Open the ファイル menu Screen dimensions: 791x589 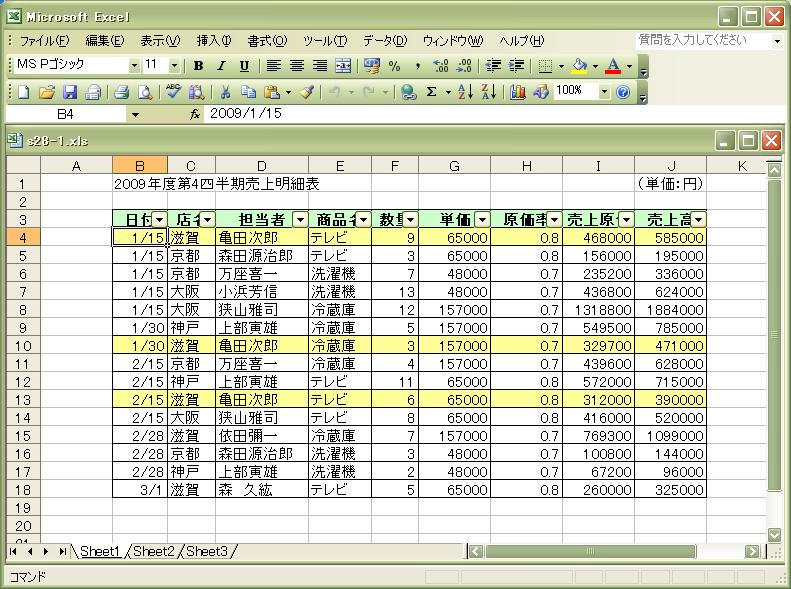tap(44, 41)
